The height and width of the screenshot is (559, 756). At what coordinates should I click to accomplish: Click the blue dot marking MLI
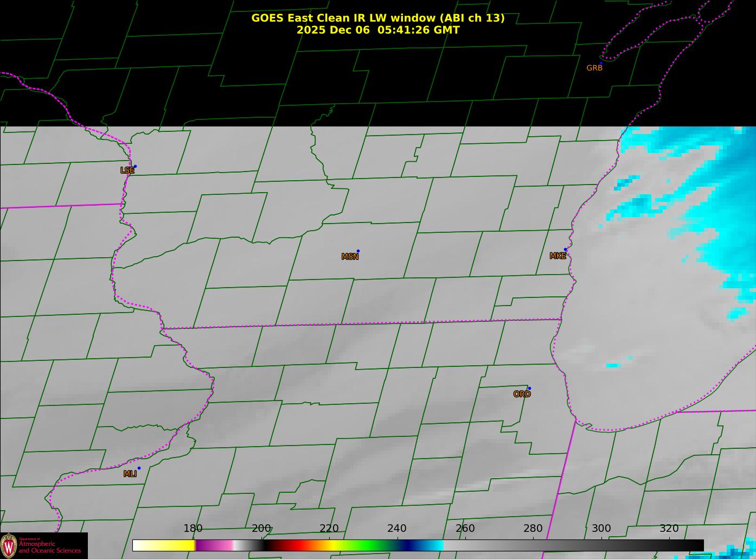tap(139, 468)
